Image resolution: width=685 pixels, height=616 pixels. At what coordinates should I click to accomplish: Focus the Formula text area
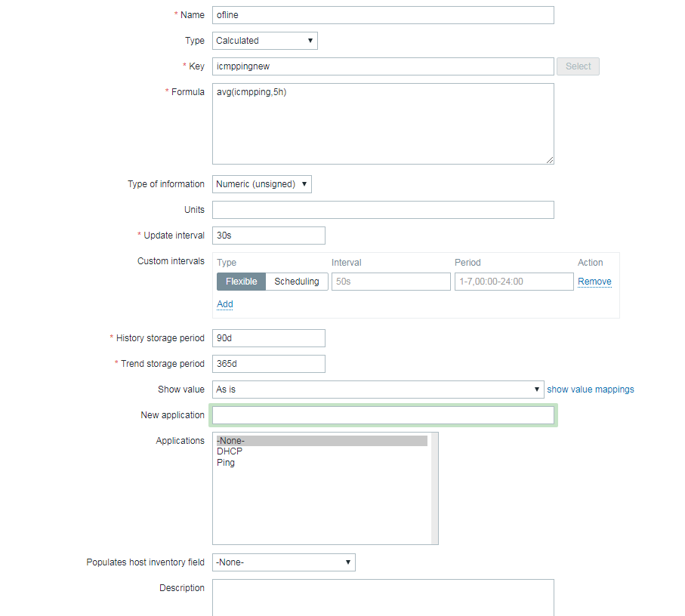pos(383,124)
